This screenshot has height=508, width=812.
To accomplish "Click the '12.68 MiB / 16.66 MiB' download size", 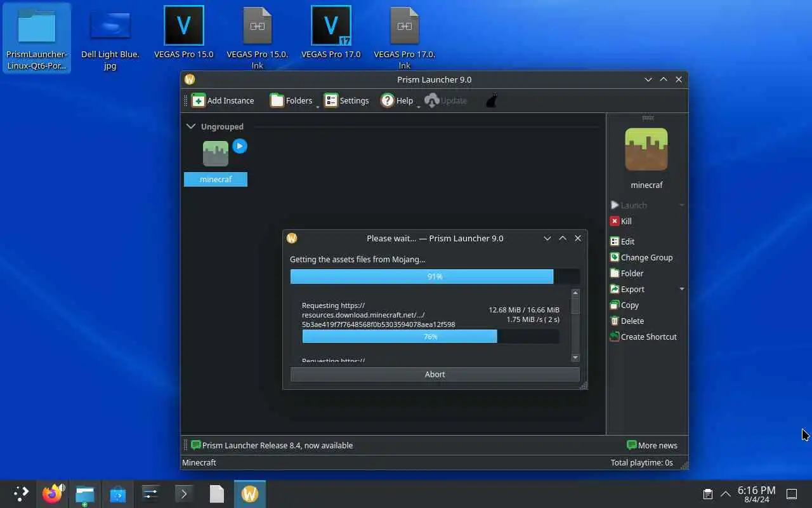I will tap(524, 310).
